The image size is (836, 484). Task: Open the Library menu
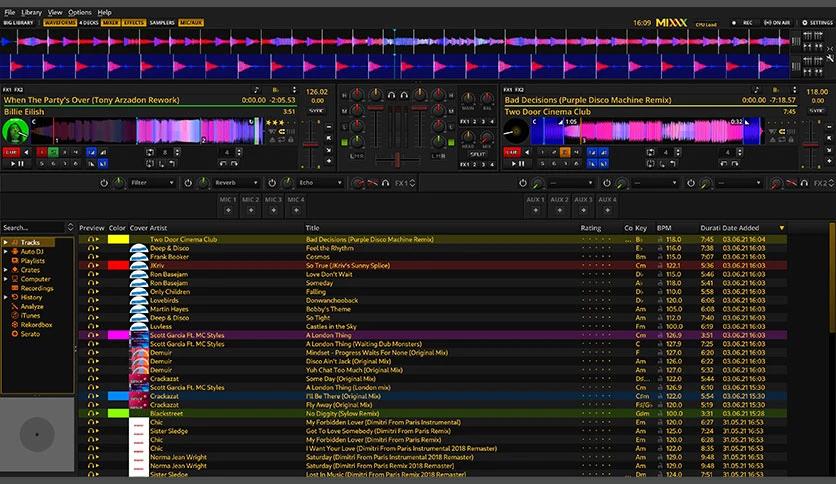pyautogui.click(x=31, y=12)
